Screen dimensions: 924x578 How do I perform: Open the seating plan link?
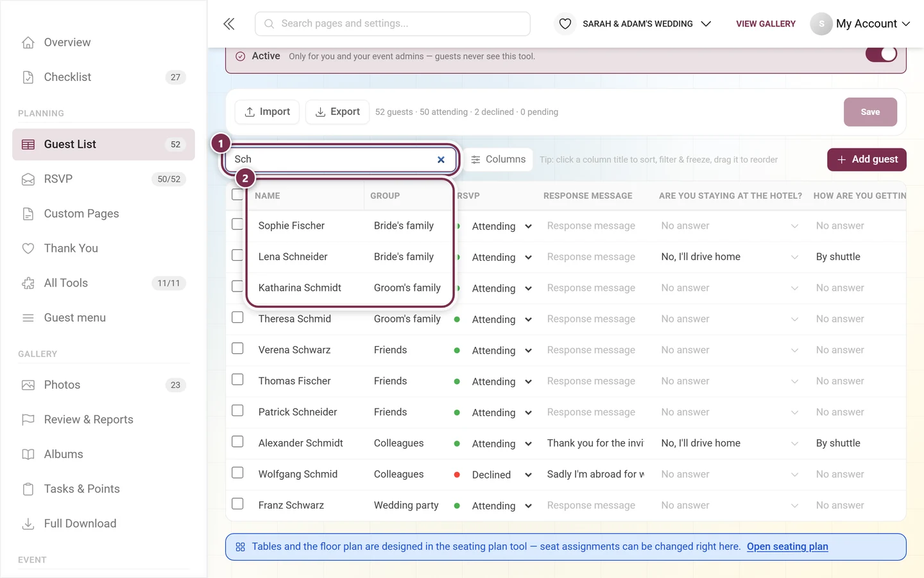[x=787, y=547]
